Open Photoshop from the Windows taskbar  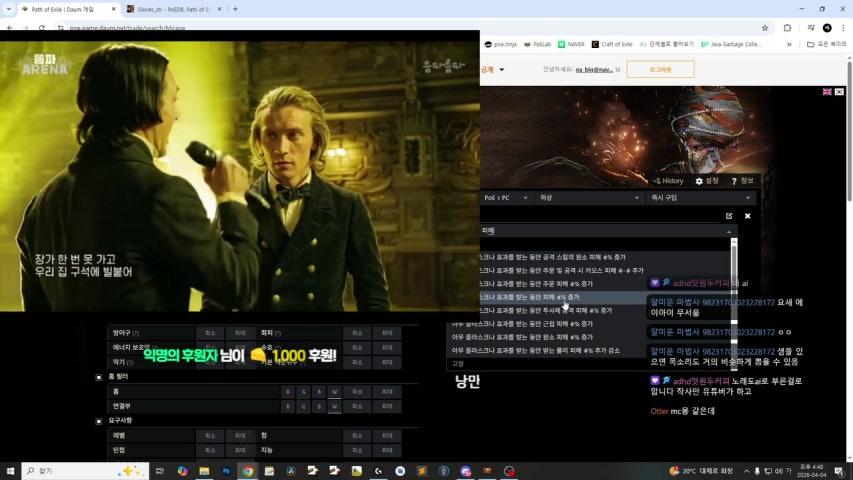tap(226, 471)
